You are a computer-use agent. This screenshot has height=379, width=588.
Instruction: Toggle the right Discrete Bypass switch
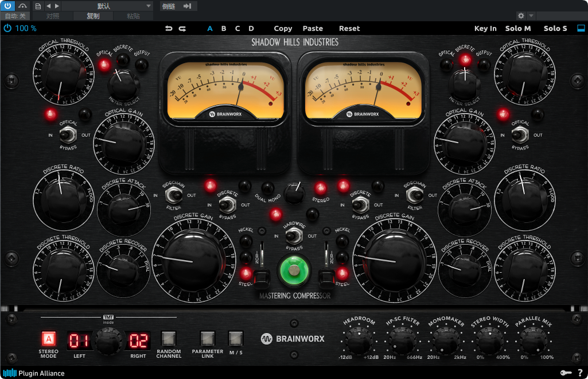[x=360, y=205]
